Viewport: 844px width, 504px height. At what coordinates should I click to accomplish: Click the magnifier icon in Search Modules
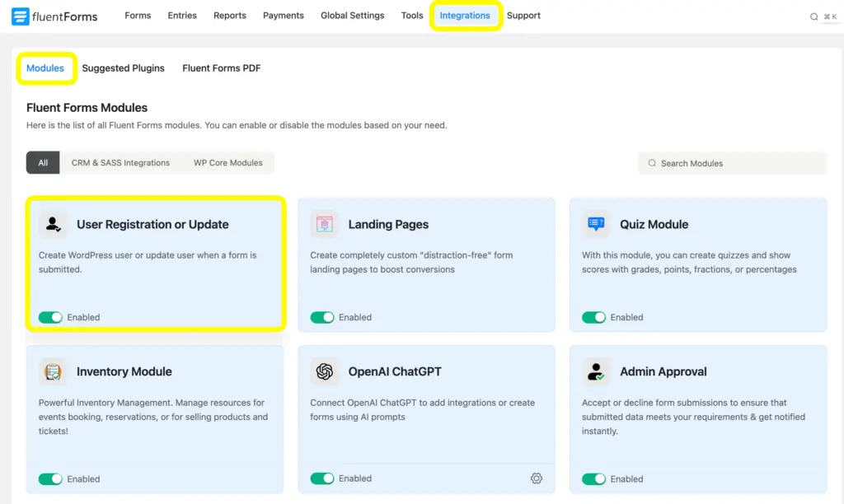[652, 163]
